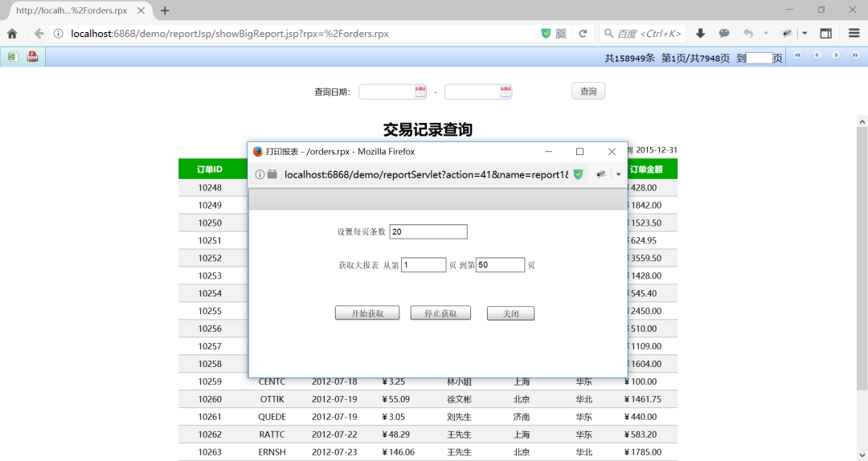Reload the page with refresh icon
Image resolution: width=868 pixels, height=461 pixels.
click(583, 34)
